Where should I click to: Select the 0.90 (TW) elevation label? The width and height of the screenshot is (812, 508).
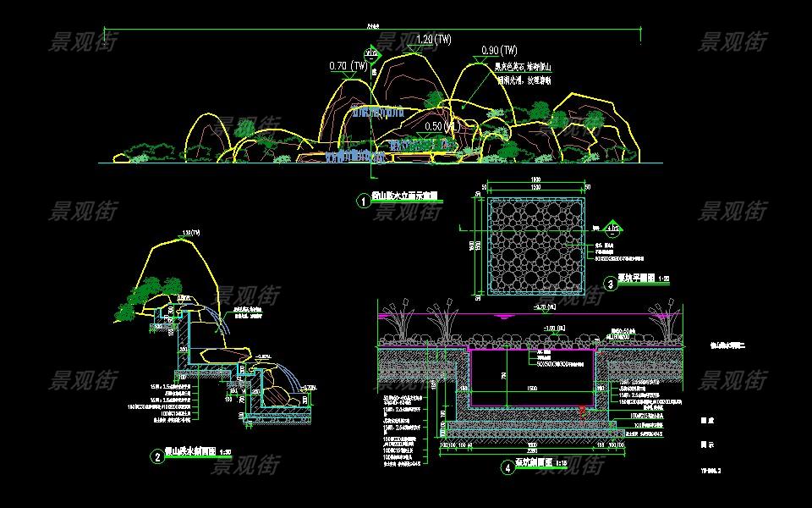498,51
